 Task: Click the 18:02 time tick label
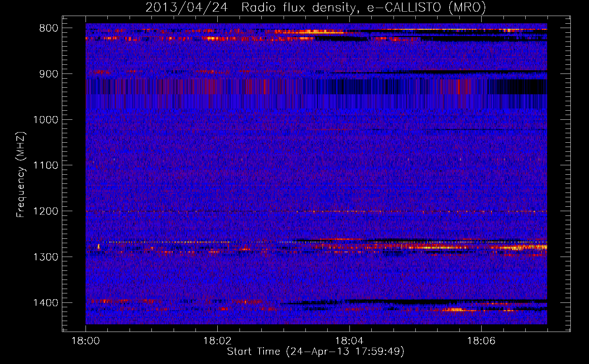pyautogui.click(x=217, y=341)
